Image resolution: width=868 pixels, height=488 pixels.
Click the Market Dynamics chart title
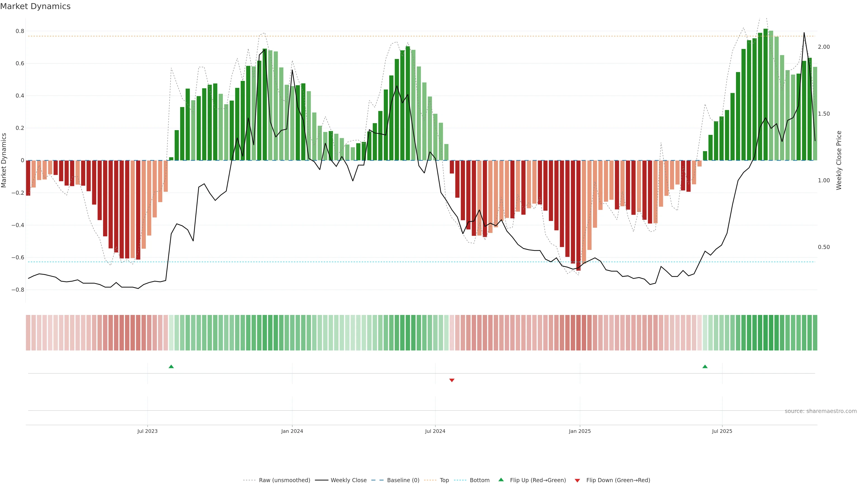tap(35, 6)
